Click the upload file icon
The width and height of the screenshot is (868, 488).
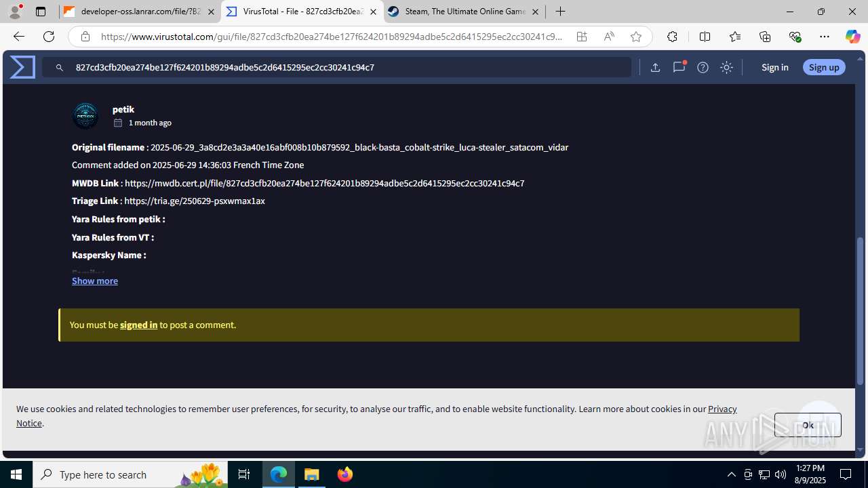coord(655,67)
